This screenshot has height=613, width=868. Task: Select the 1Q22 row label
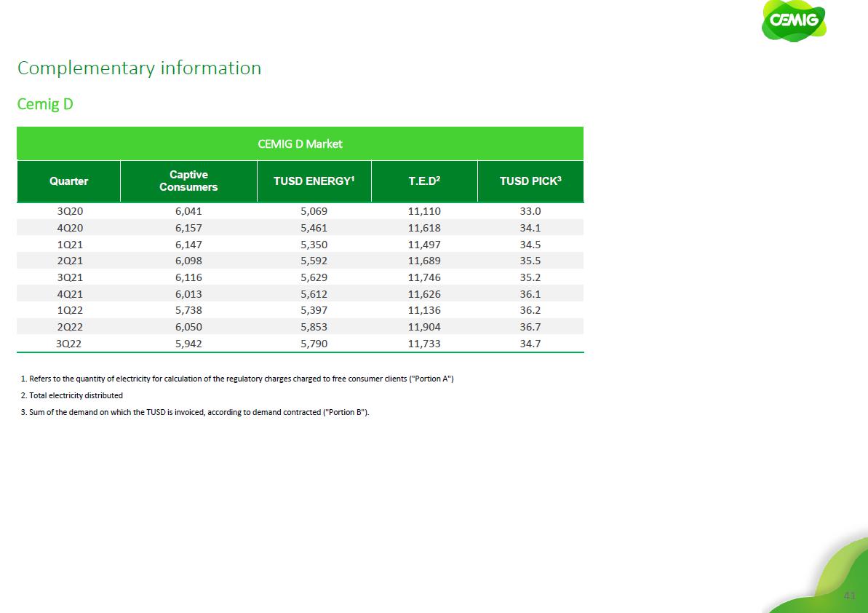[x=68, y=310]
